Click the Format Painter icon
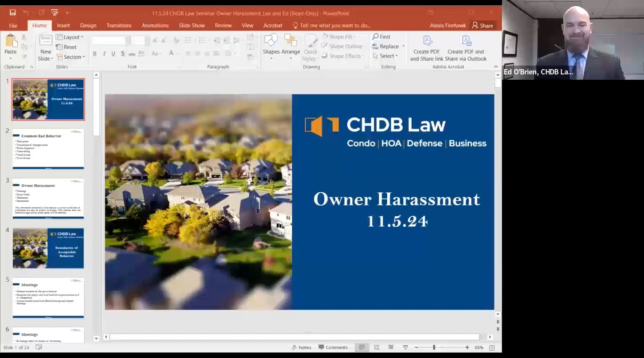This screenshot has width=644, height=358. [24, 56]
